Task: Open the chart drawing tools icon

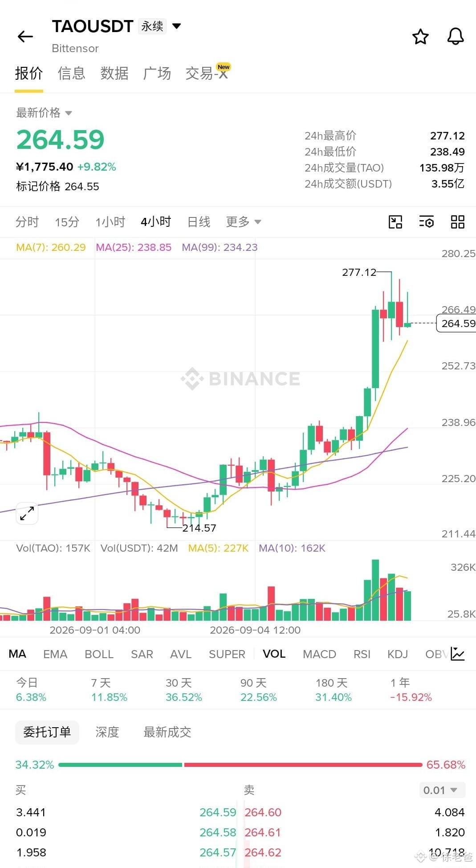Action: coord(395,222)
